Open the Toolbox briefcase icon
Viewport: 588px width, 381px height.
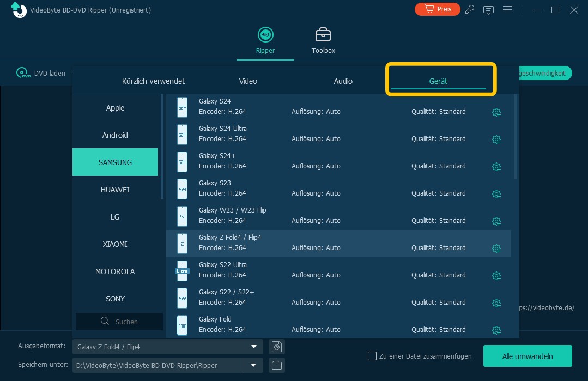(323, 34)
